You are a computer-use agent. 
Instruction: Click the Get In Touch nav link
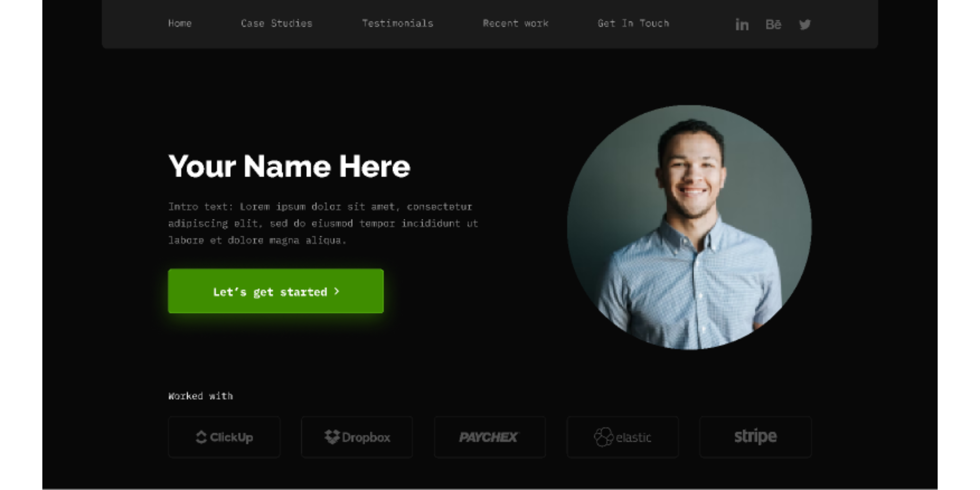coord(633,23)
